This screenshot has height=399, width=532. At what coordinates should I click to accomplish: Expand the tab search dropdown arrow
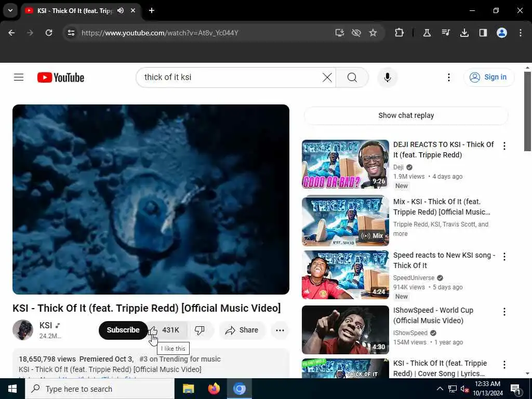click(x=10, y=10)
